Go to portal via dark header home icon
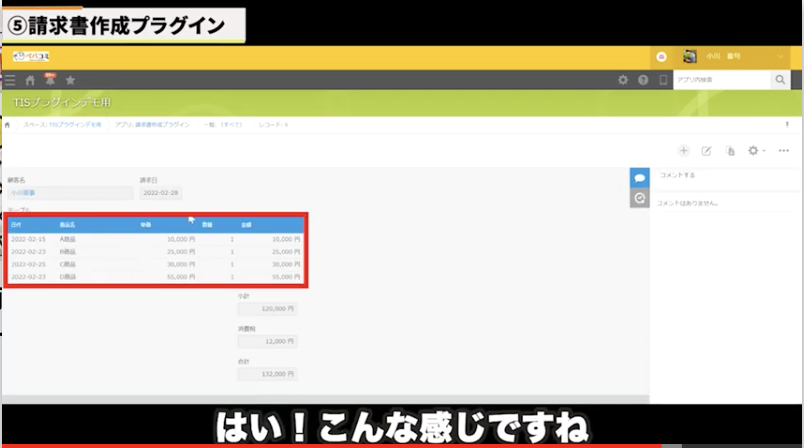Viewport: 804px width, 448px height. tap(30, 80)
